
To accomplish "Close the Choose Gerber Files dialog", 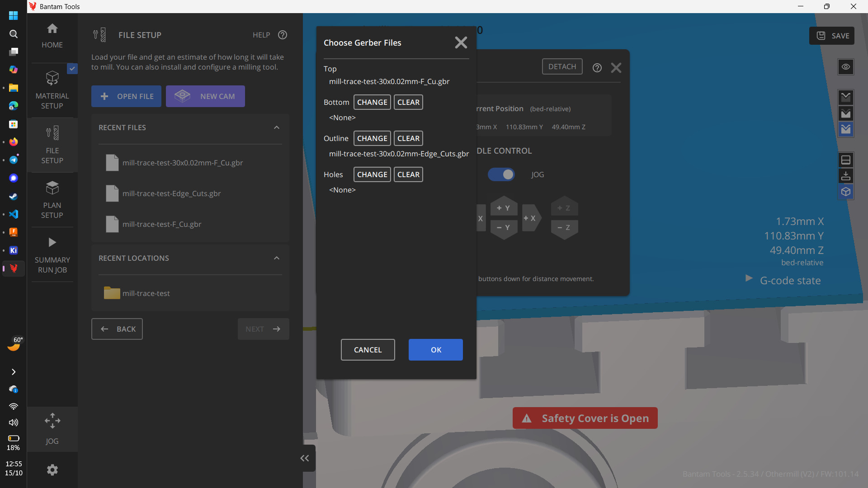I will (x=461, y=42).
